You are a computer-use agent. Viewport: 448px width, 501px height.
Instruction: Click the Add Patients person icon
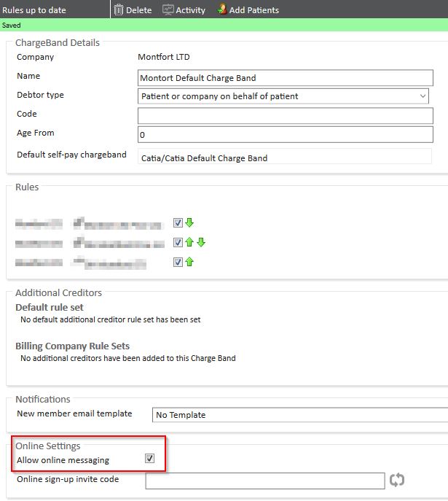[222, 9]
